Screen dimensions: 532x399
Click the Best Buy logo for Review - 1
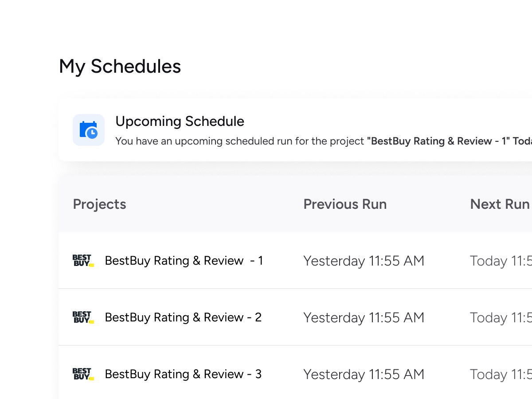pos(83,261)
